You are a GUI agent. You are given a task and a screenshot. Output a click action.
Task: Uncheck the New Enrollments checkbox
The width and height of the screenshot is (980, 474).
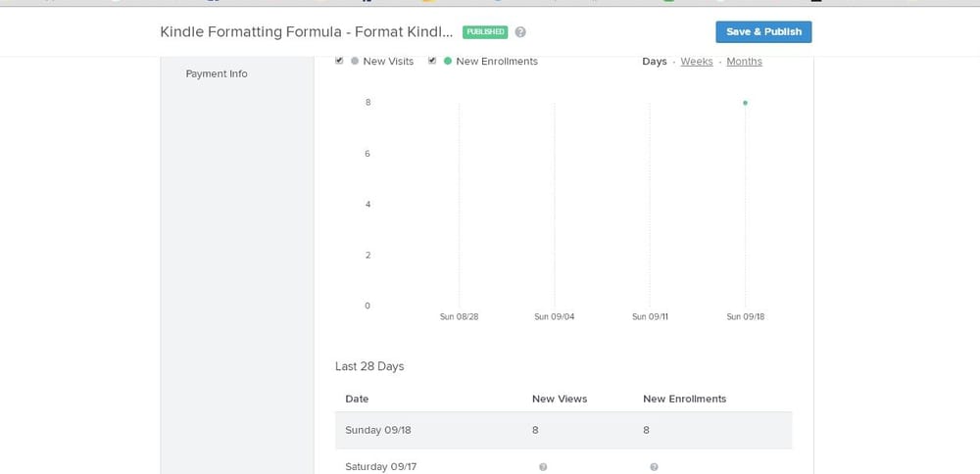pos(432,61)
